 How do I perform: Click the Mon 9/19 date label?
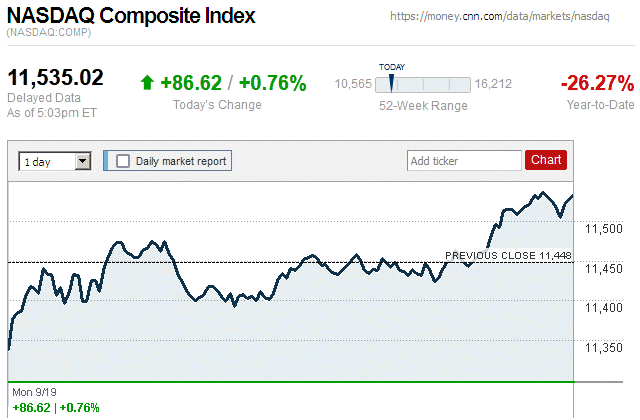[33, 390]
